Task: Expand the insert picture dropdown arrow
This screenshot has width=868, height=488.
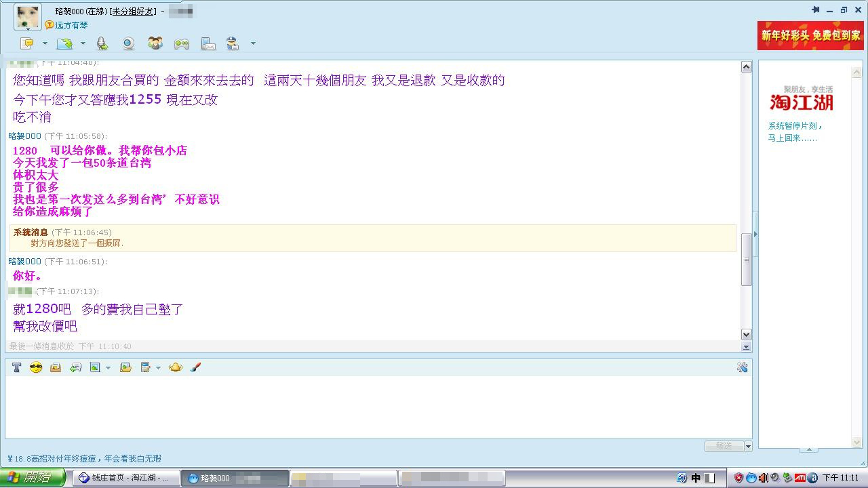Action: pos(108,368)
